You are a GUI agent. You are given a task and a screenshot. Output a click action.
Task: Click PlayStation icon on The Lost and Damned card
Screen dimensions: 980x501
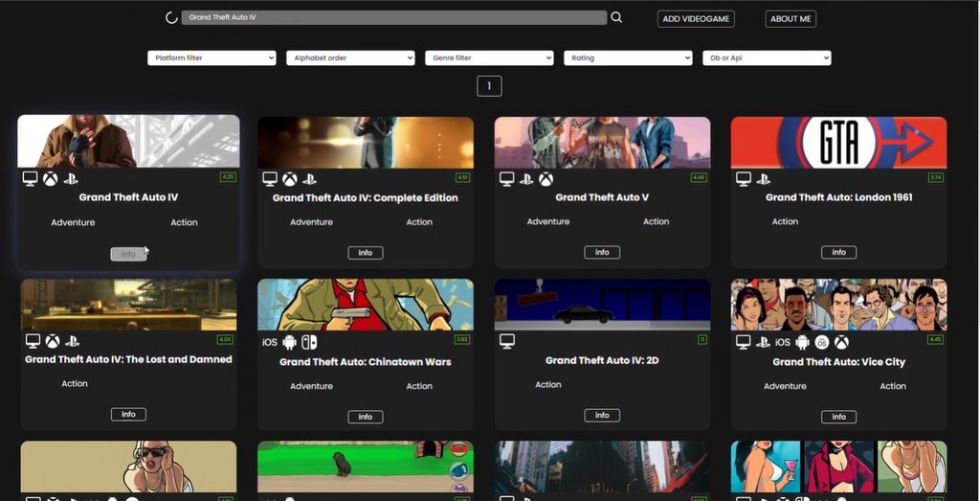pyautogui.click(x=73, y=341)
